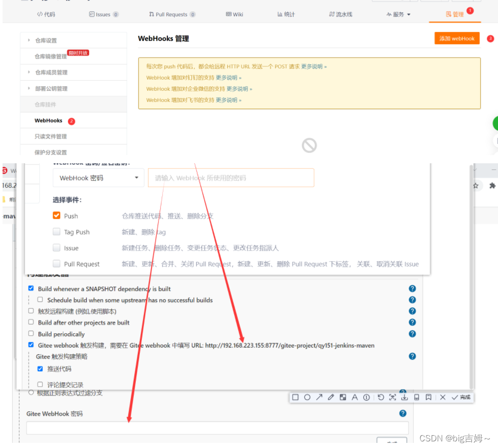Image resolution: width=498 pixels, height=448 pixels.
Task: Enable 评论提交记录 checkbox
Action: pos(40,384)
